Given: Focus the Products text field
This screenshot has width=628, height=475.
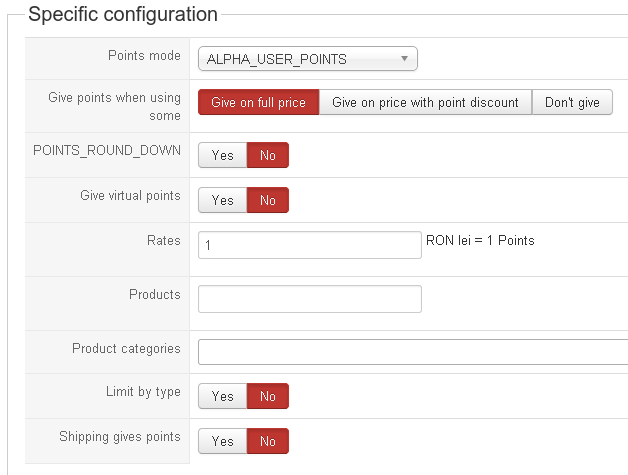Looking at the screenshot, I should tap(310, 299).
